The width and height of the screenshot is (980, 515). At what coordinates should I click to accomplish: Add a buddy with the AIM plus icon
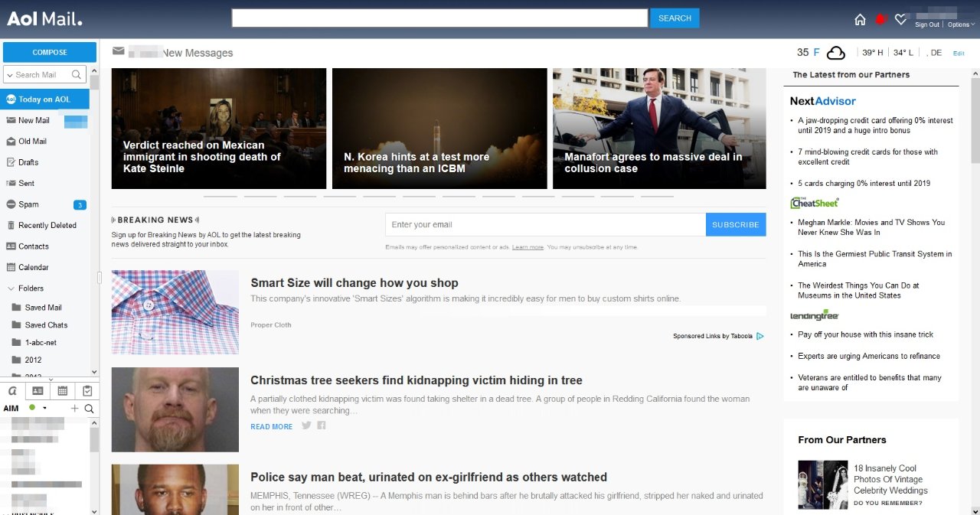click(74, 409)
